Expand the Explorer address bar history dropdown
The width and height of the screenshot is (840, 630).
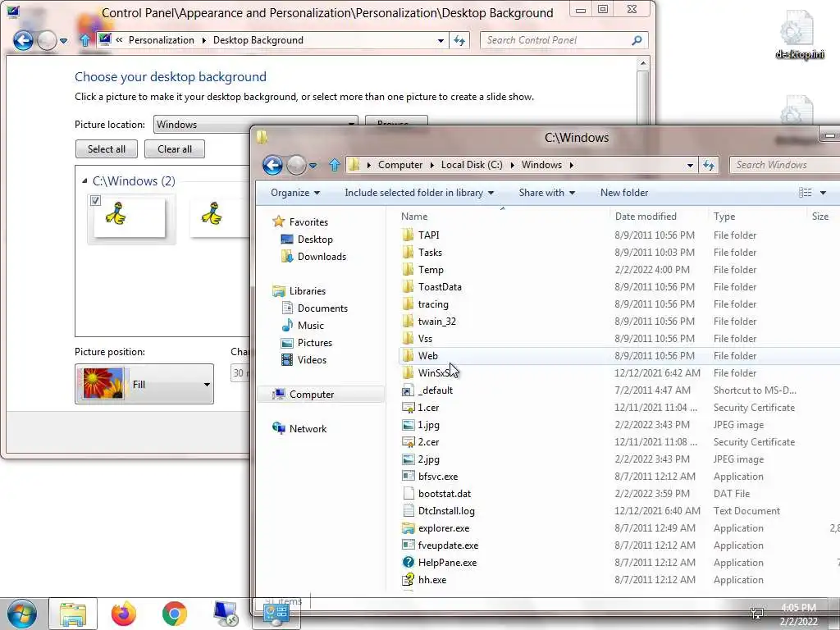[690, 166]
